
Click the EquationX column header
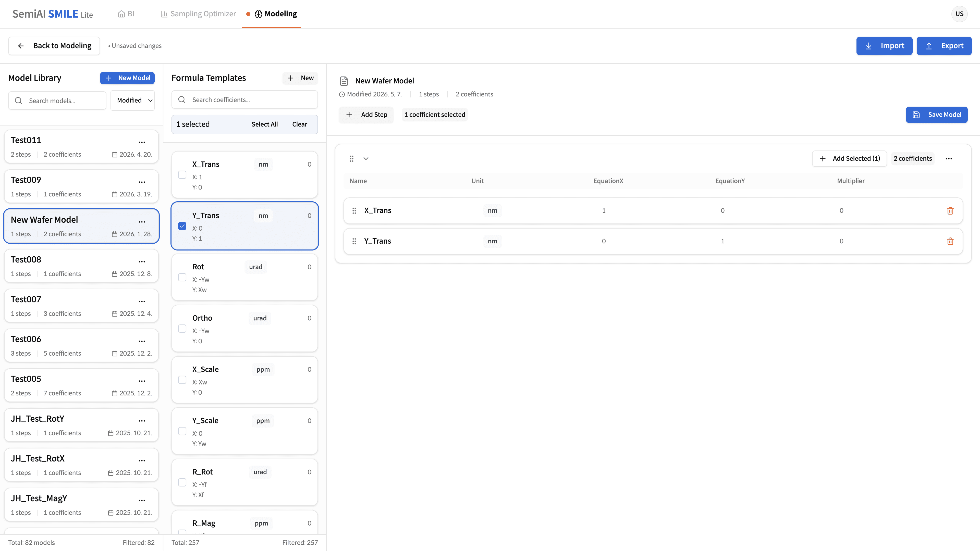click(608, 181)
